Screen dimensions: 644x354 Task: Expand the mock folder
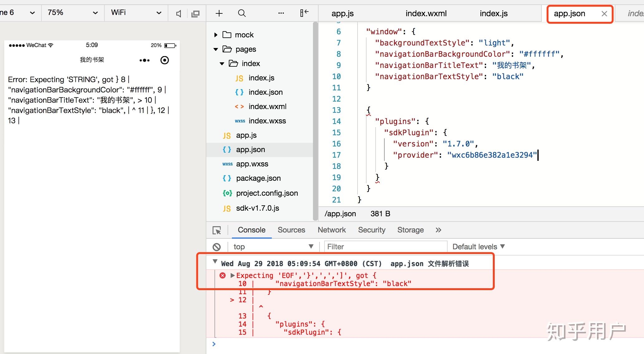click(216, 35)
